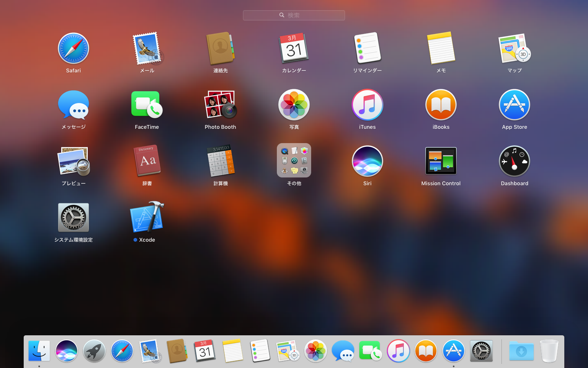
Task: Open Trash in the Dock
Action: 549,351
